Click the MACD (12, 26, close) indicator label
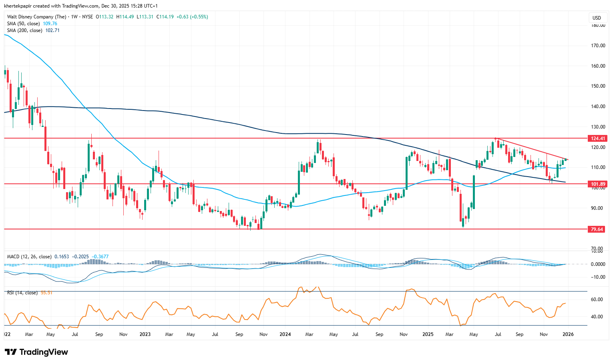This screenshot has height=364, width=613. [x=29, y=257]
